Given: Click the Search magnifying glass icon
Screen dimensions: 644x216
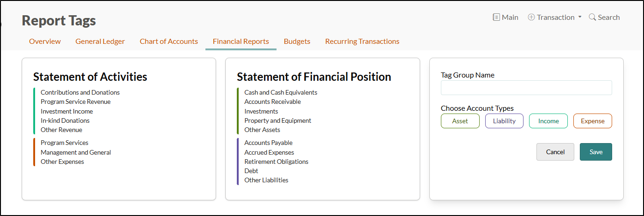Looking at the screenshot, I should coord(592,17).
